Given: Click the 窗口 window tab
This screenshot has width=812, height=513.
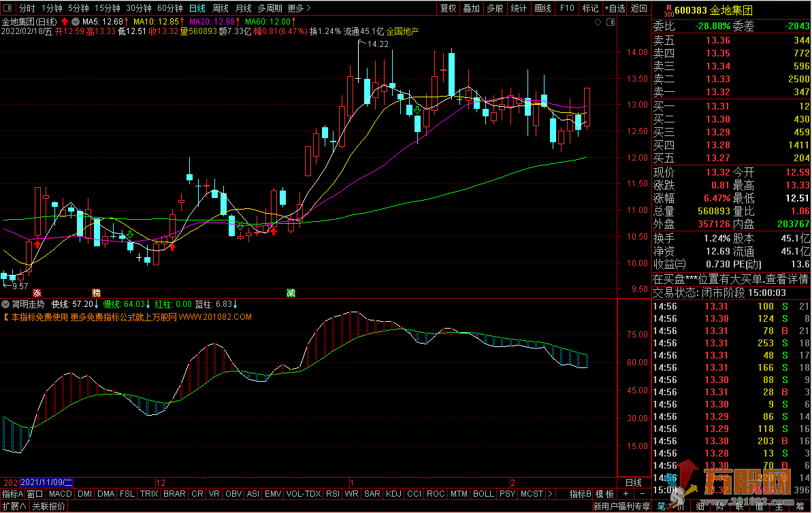Looking at the screenshot, I should click(x=35, y=494).
